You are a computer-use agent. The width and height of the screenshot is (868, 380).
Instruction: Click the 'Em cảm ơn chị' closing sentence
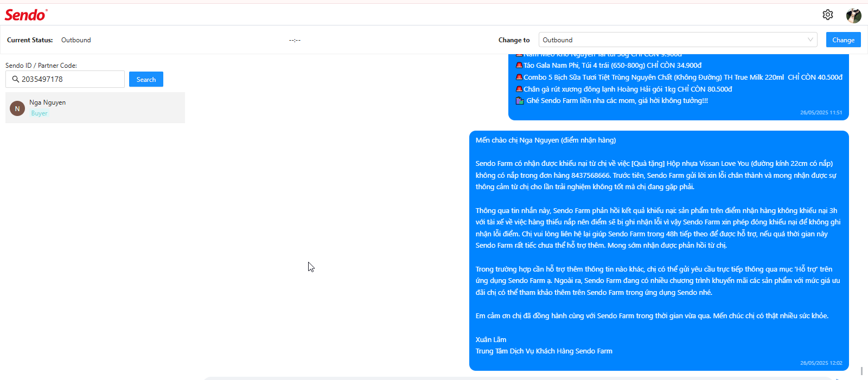click(x=652, y=315)
